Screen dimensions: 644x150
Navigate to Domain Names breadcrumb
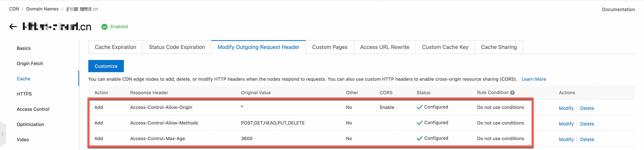coord(42,9)
